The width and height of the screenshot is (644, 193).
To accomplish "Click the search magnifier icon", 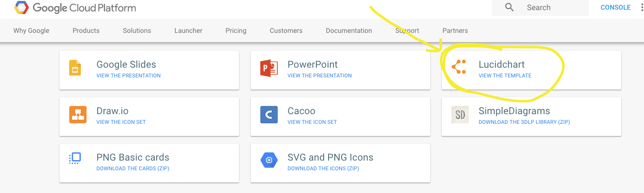I will (x=509, y=7).
